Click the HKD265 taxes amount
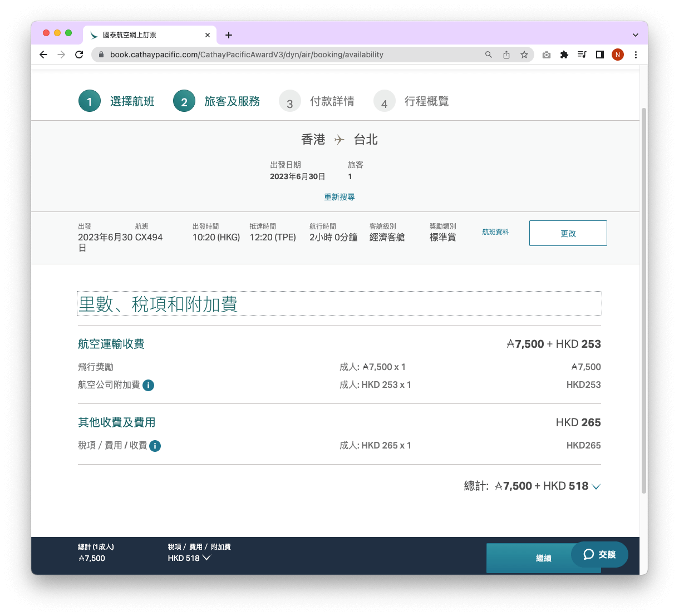This screenshot has width=679, height=616. click(x=584, y=445)
